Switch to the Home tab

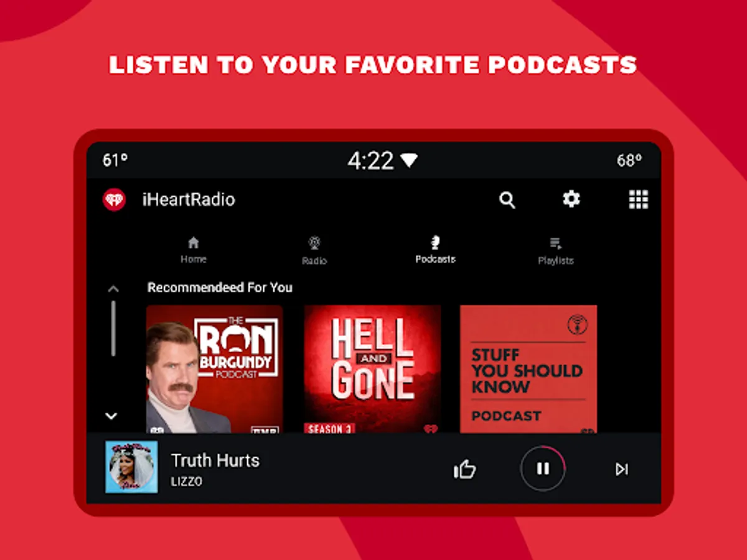click(x=194, y=250)
